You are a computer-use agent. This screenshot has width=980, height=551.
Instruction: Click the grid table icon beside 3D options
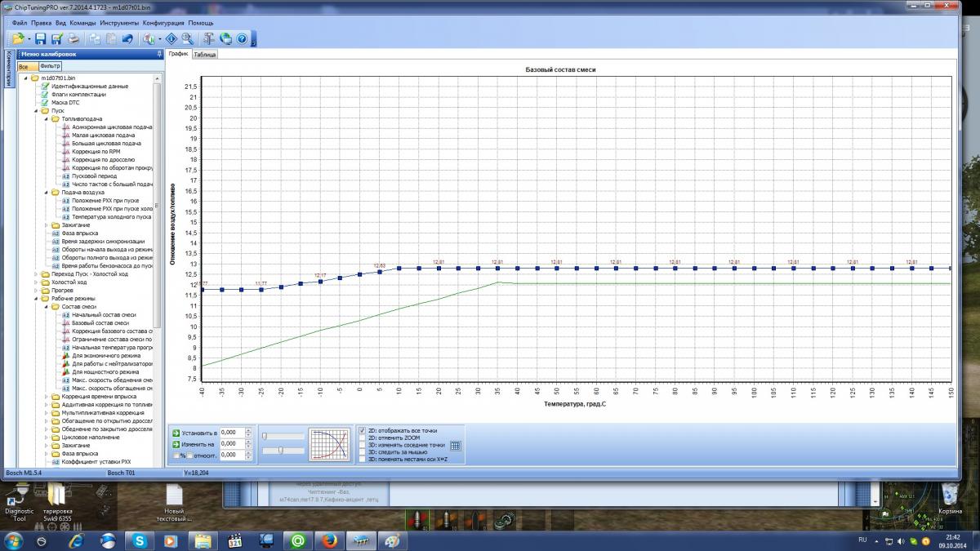[x=456, y=445]
